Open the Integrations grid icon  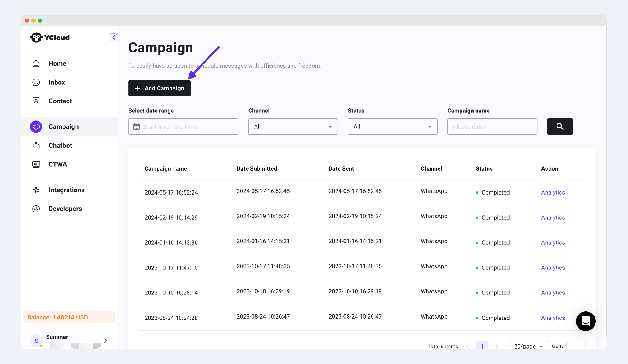36,190
